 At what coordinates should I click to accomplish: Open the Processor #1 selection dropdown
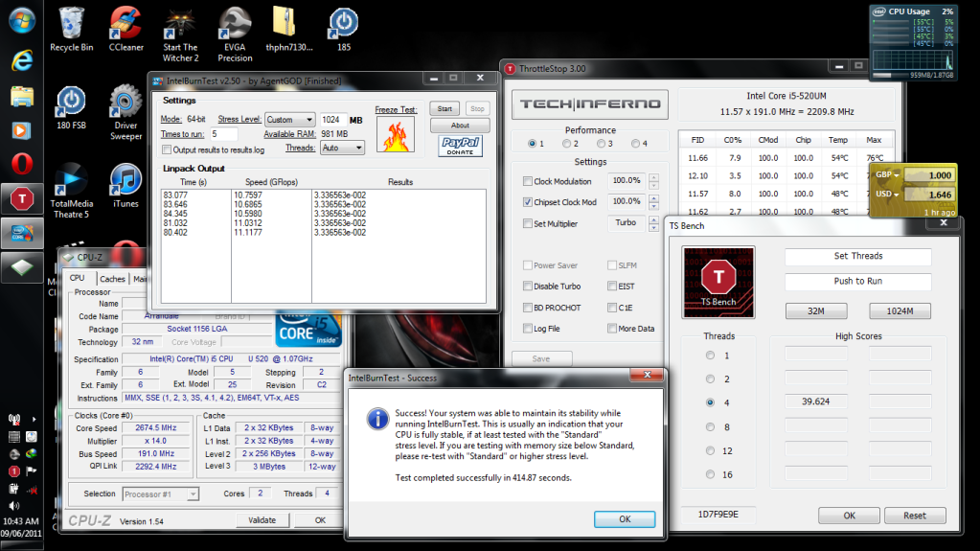(x=161, y=494)
